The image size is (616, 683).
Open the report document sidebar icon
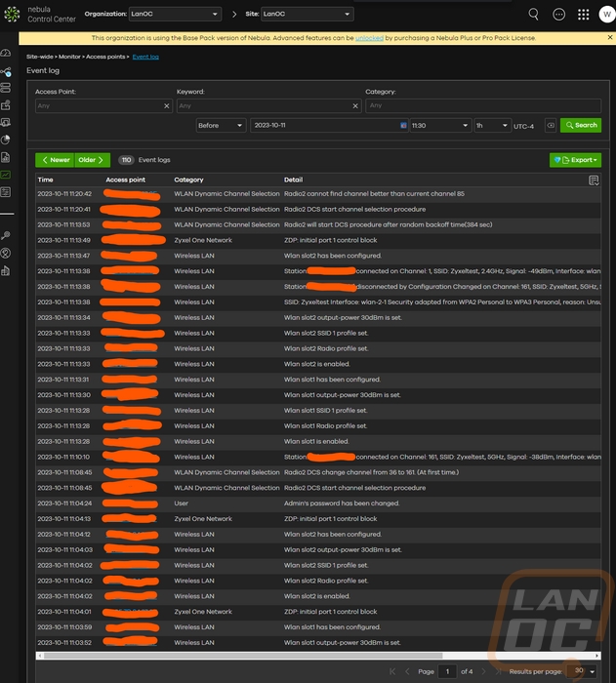click(6, 157)
